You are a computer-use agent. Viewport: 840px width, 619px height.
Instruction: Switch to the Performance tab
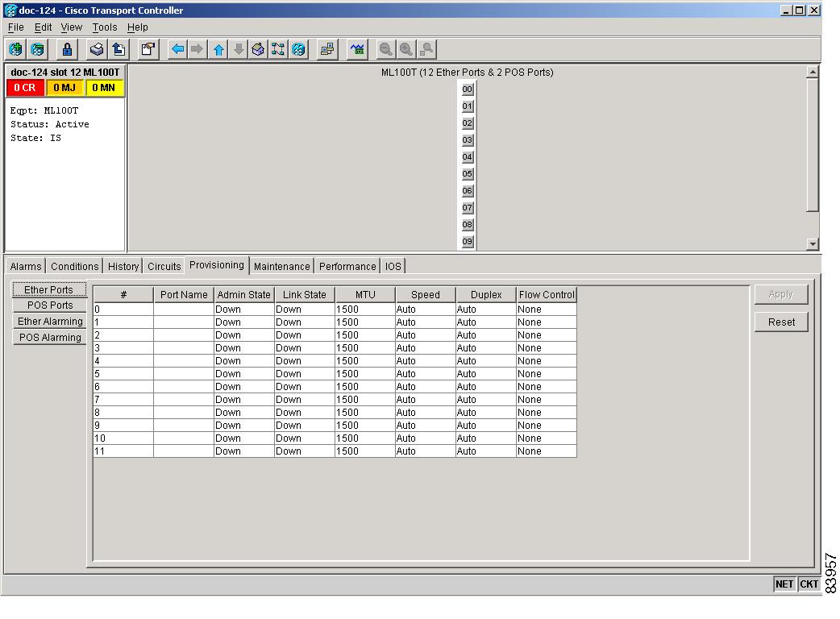tap(347, 267)
